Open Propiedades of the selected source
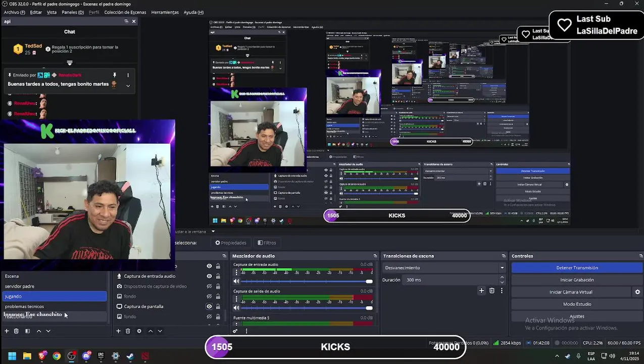This screenshot has height=364, width=644. (x=231, y=243)
